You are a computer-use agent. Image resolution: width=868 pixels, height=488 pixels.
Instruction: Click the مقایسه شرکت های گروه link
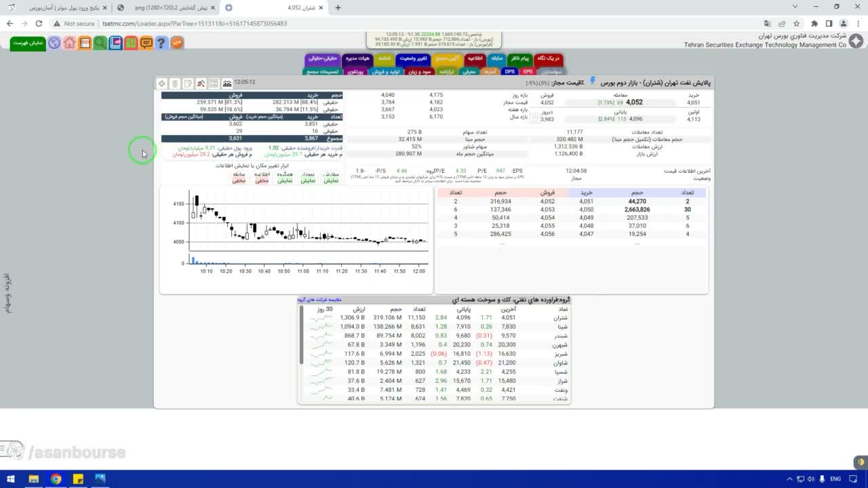coord(319,300)
